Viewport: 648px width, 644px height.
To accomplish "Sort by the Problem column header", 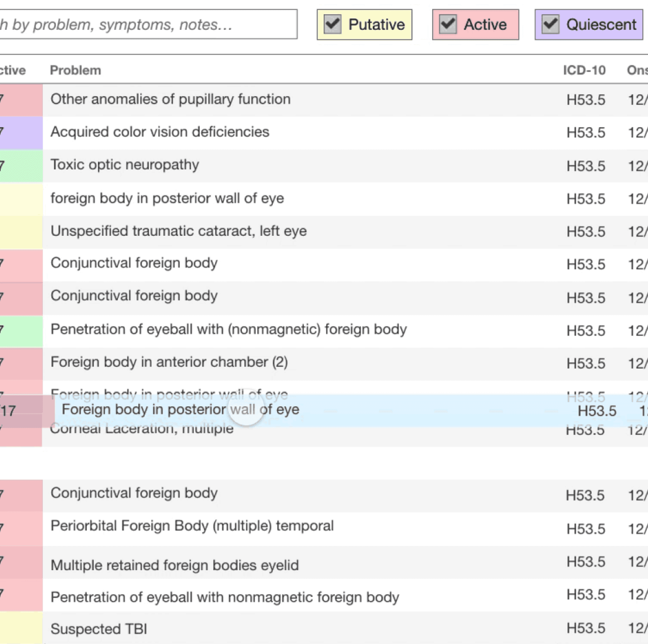I will 76,70.
